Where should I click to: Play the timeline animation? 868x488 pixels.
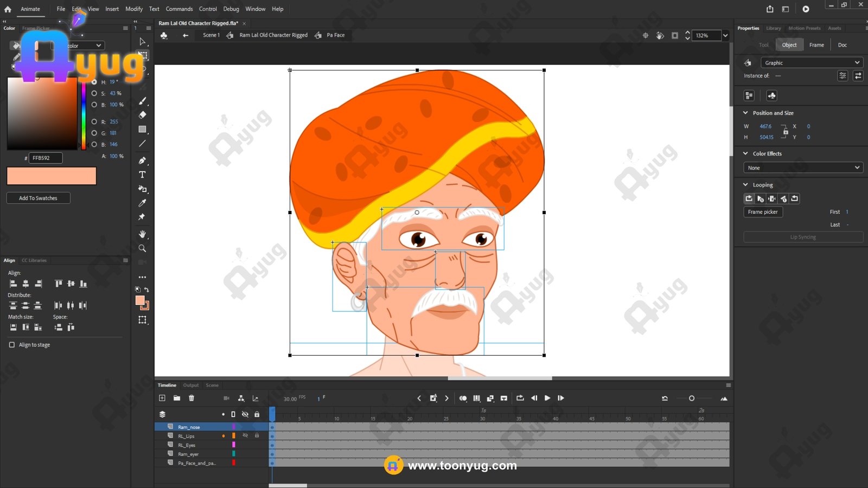click(x=547, y=398)
